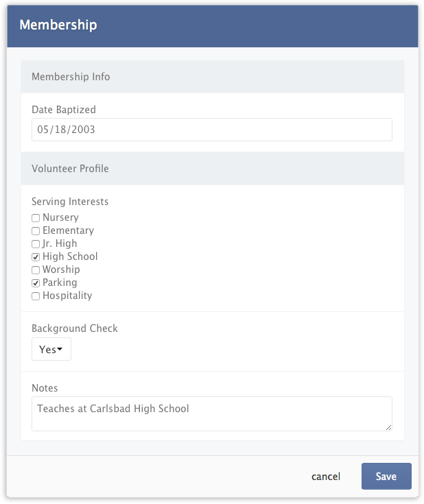The image size is (424, 504).
Task: Click the Serving Interests label
Action: 70,202
